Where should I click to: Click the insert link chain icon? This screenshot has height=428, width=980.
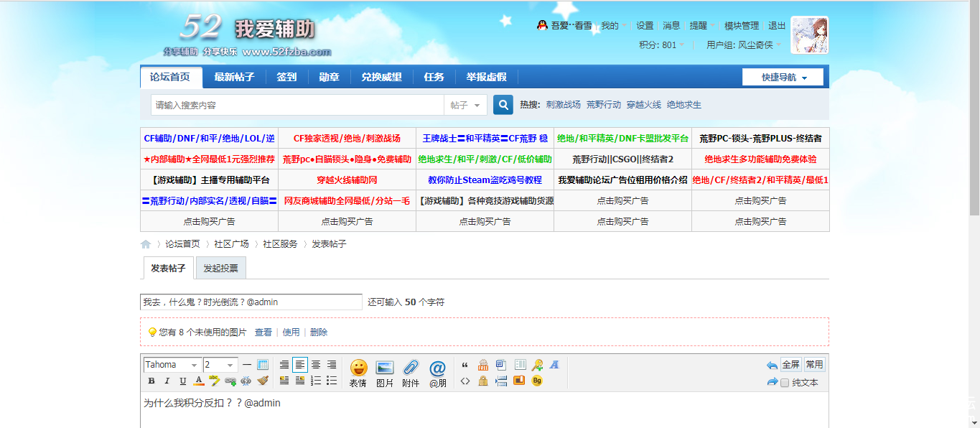[x=230, y=381]
